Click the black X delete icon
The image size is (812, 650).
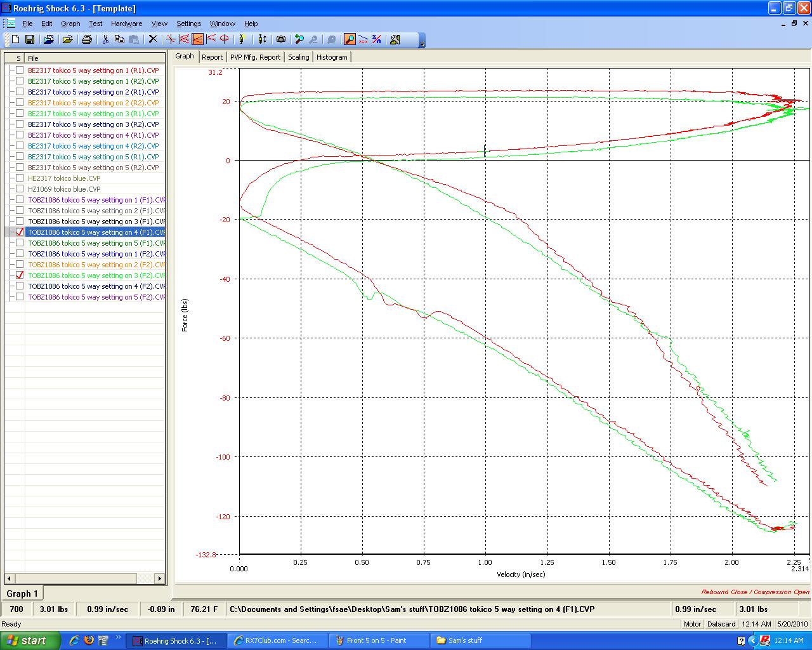pyautogui.click(x=153, y=39)
